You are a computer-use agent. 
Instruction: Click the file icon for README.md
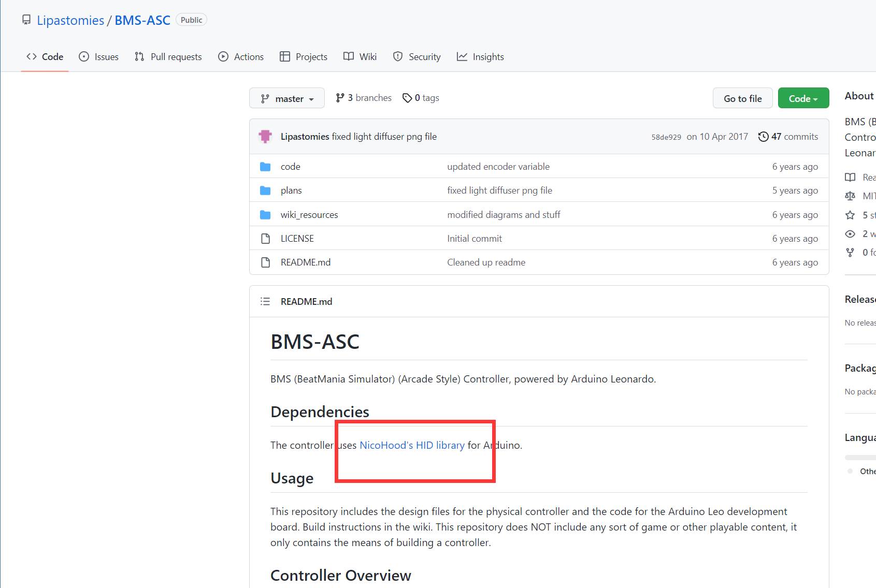click(266, 262)
